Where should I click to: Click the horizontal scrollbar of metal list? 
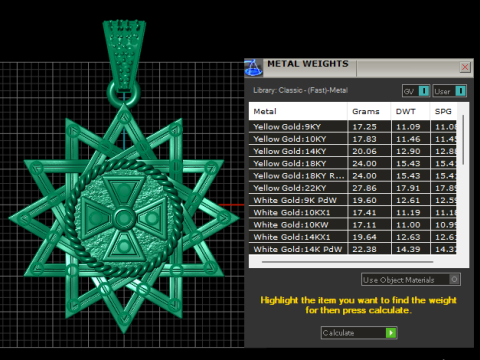click(x=347, y=262)
